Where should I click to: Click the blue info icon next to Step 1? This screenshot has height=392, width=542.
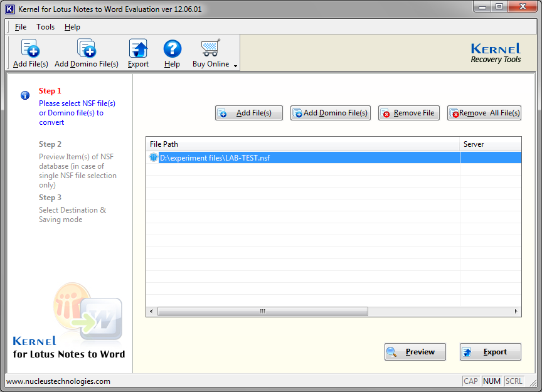point(25,95)
